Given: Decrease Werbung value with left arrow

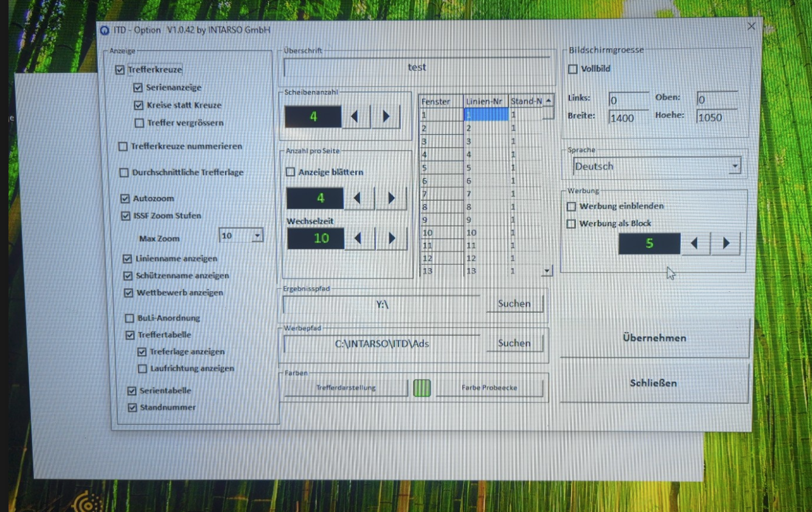Looking at the screenshot, I should (x=695, y=244).
